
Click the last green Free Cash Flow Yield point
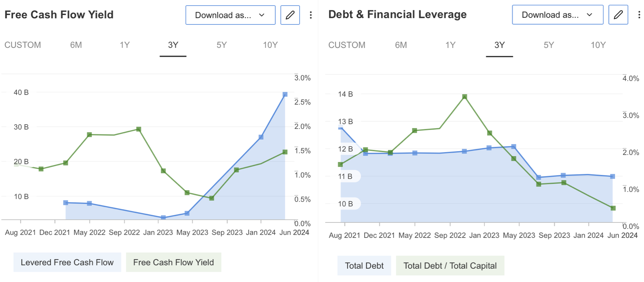(285, 152)
